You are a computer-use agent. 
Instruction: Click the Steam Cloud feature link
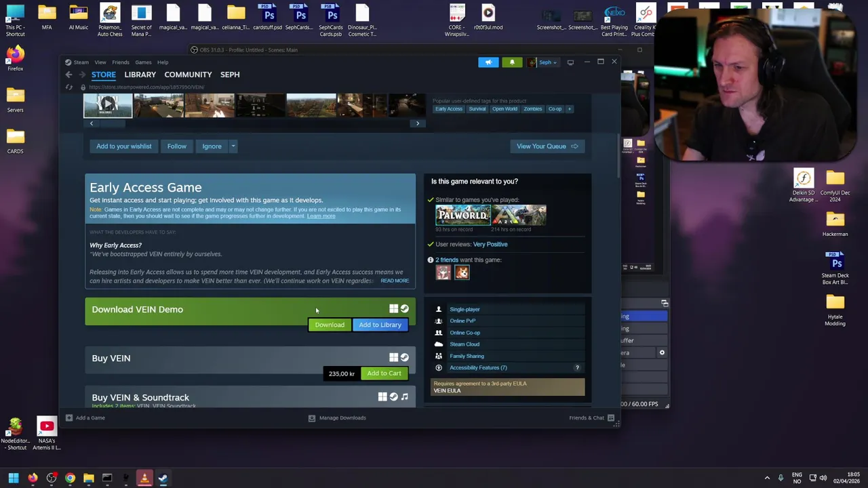pos(465,344)
